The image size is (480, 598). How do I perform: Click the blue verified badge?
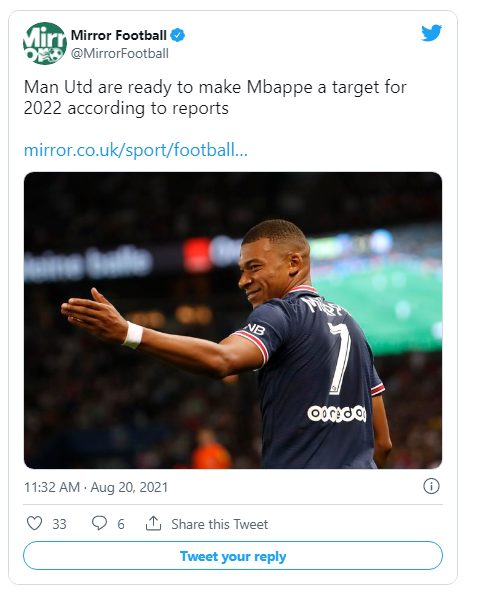coord(178,35)
